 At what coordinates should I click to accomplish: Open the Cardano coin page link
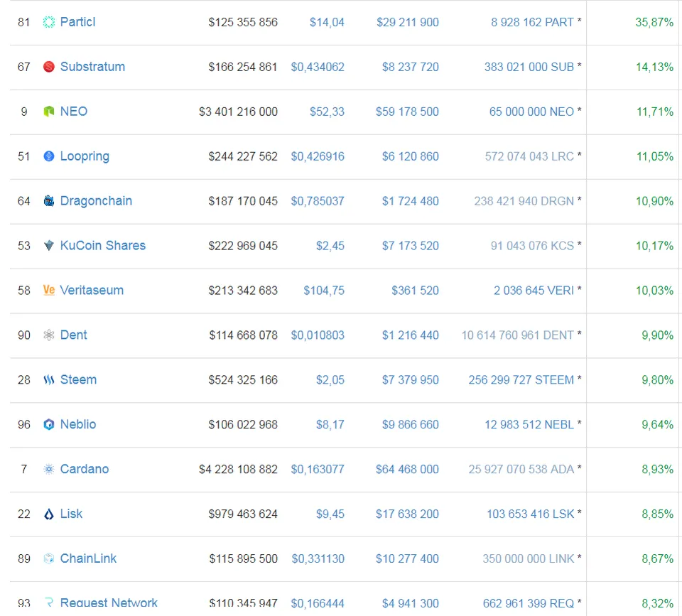[84, 469]
